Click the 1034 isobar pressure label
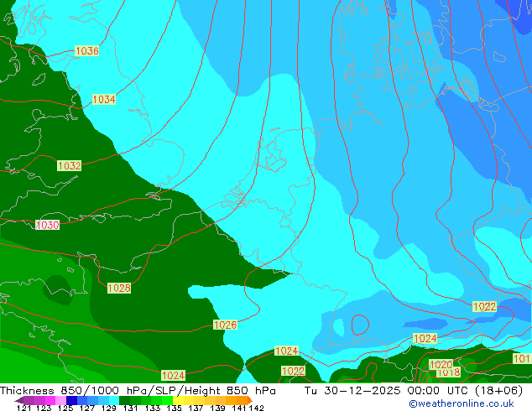532x411 pixels. [x=104, y=100]
